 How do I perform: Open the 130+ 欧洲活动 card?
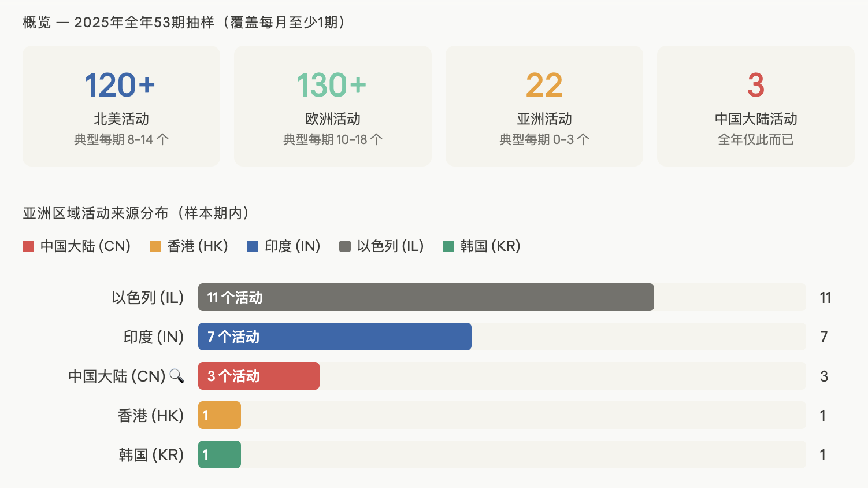(333, 106)
